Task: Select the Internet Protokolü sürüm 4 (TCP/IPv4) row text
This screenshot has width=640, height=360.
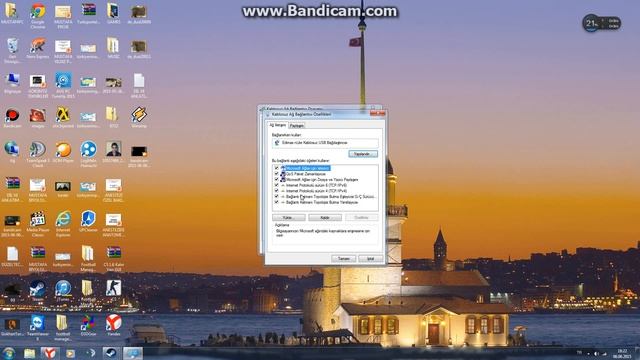Action: click(x=316, y=191)
